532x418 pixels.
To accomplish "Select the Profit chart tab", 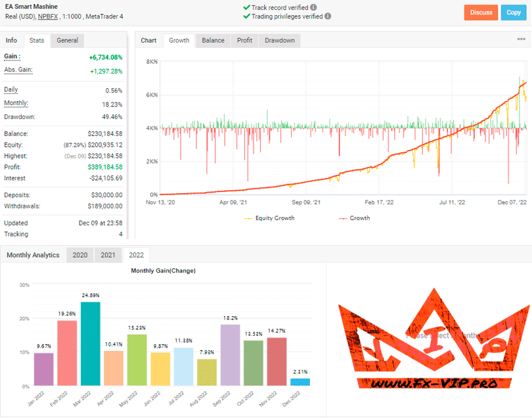I will [244, 41].
